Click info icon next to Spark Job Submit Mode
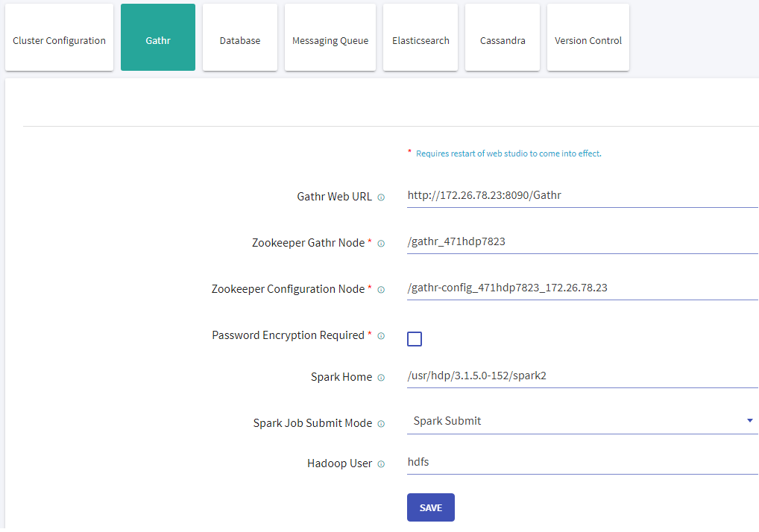The width and height of the screenshot is (759, 532). pyautogui.click(x=381, y=424)
